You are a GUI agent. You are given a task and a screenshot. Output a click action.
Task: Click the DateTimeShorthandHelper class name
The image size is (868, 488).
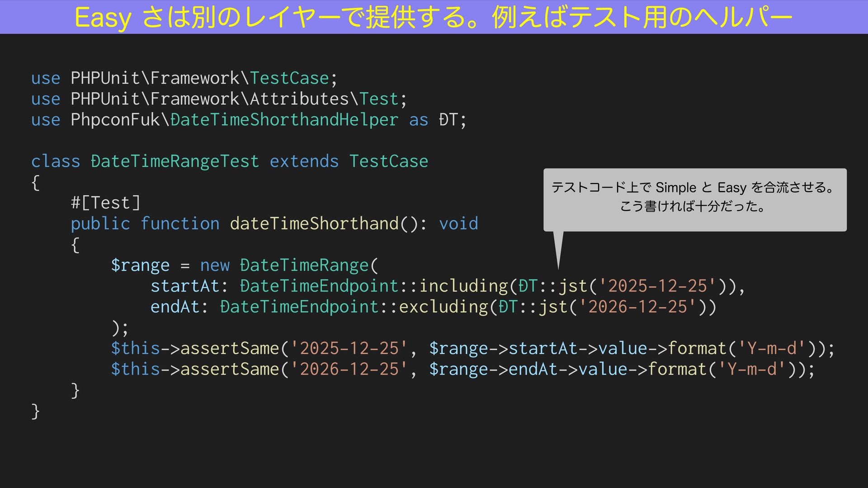pos(284,120)
